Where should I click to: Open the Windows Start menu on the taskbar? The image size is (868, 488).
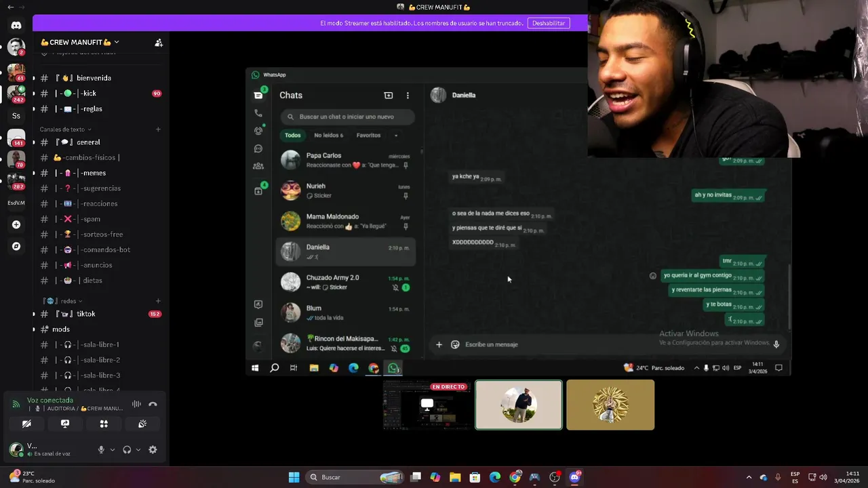[294, 477]
